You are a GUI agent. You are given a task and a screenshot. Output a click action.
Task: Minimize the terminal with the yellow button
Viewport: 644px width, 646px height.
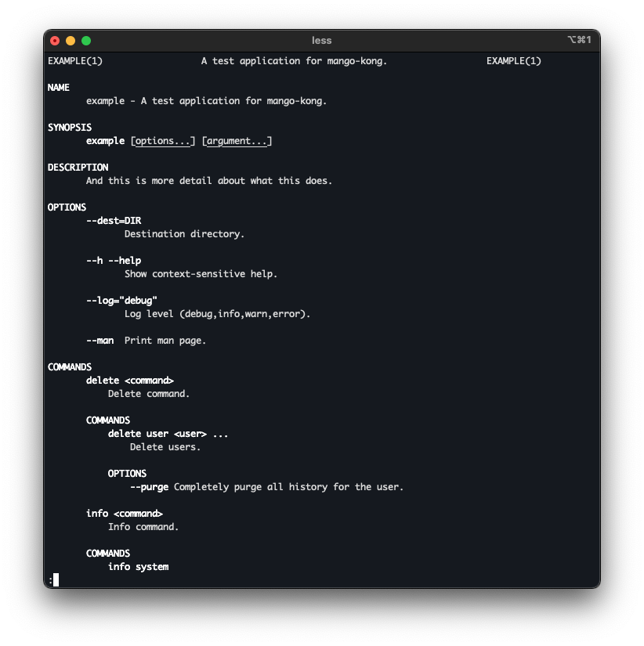(x=71, y=41)
